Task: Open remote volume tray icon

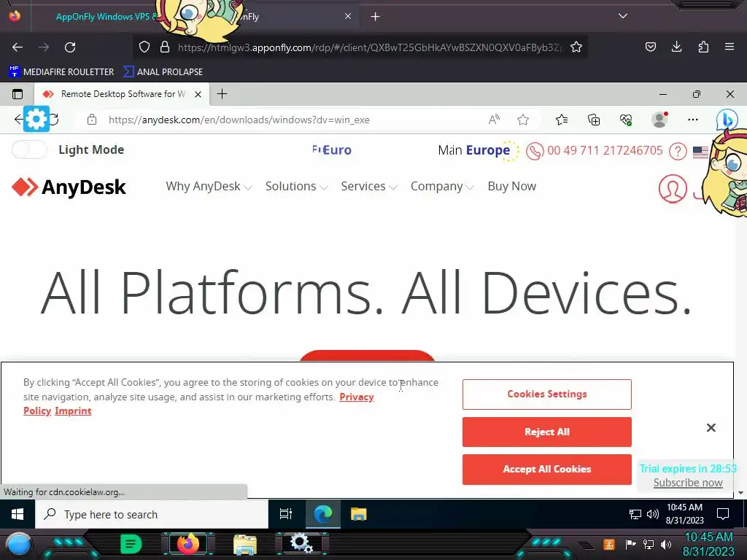Action: click(x=653, y=514)
